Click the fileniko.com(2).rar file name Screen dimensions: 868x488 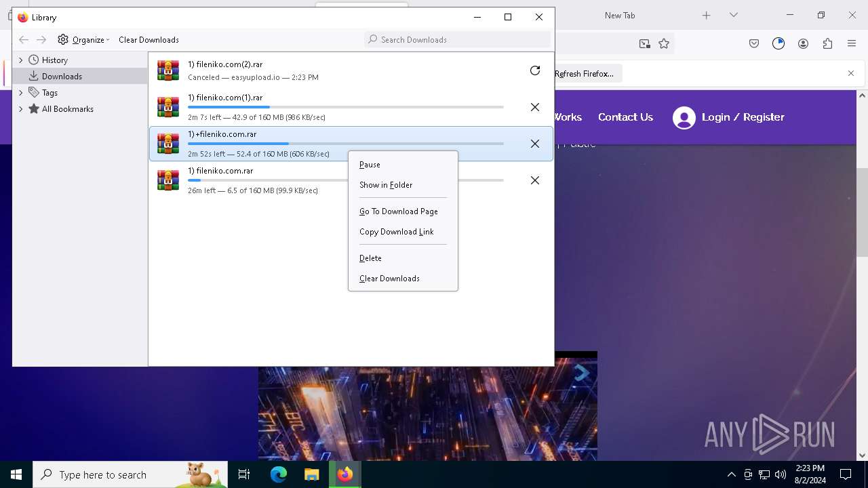pyautogui.click(x=225, y=64)
